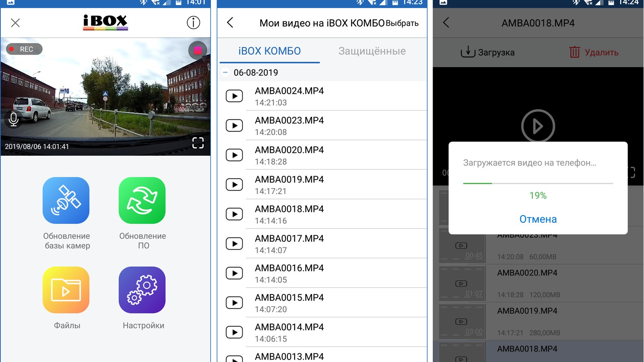The image size is (644, 362).
Task: Open file name AMBA0023.MP4 in middle list
Action: tap(289, 120)
